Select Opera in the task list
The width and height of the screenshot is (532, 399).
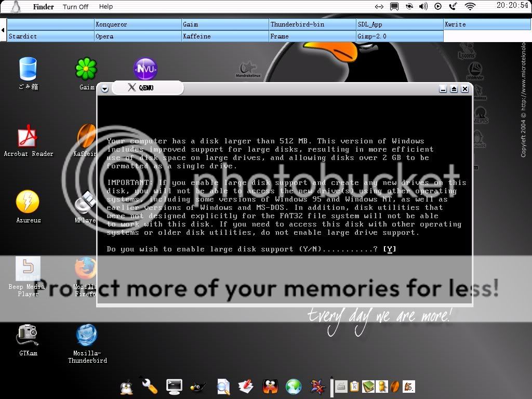[138, 36]
